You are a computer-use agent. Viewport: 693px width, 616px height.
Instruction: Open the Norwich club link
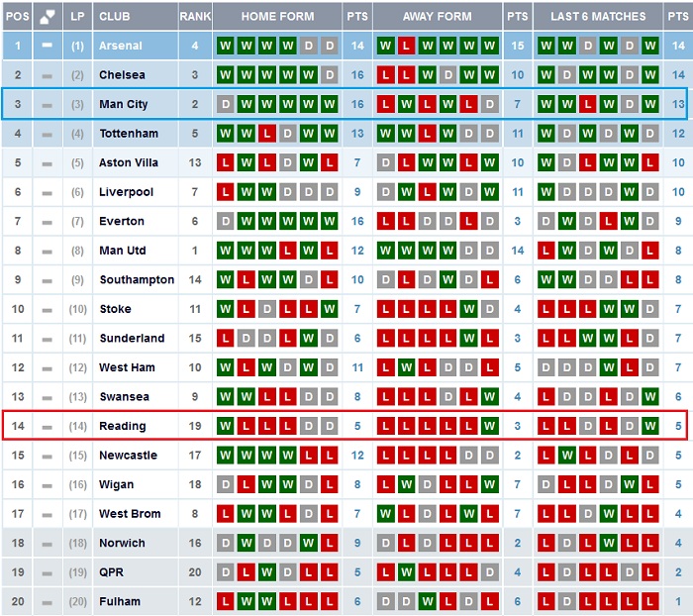[x=122, y=543]
